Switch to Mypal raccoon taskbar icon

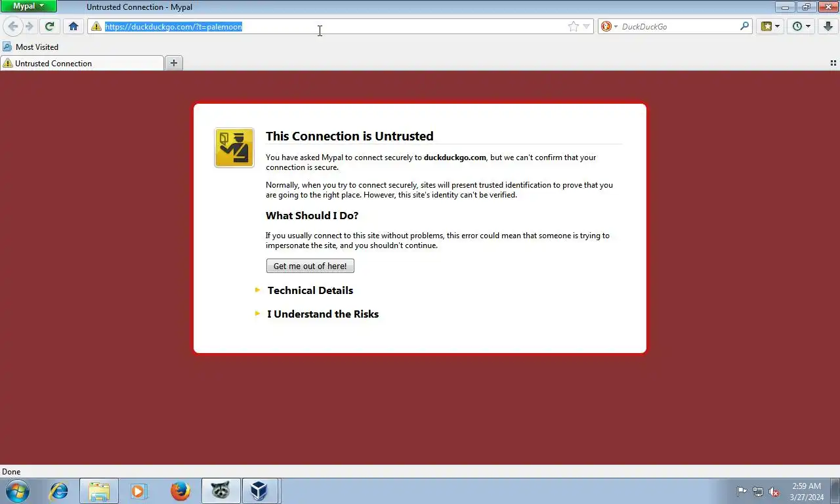click(220, 491)
